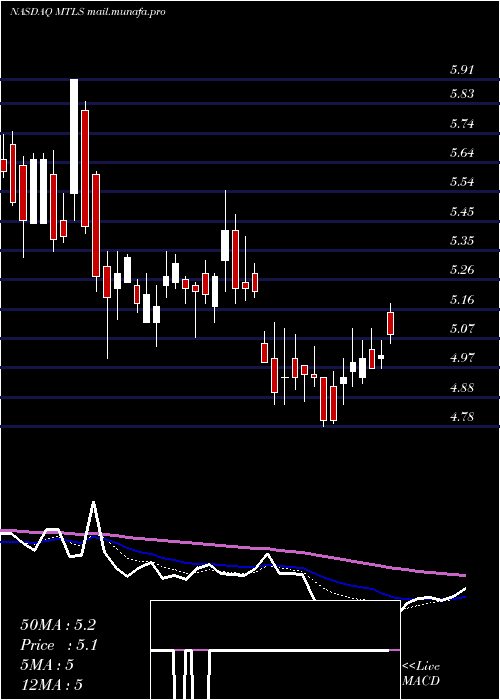500x700 pixels.
Task: Click the 4.97 price axis label
Action: tap(462, 358)
